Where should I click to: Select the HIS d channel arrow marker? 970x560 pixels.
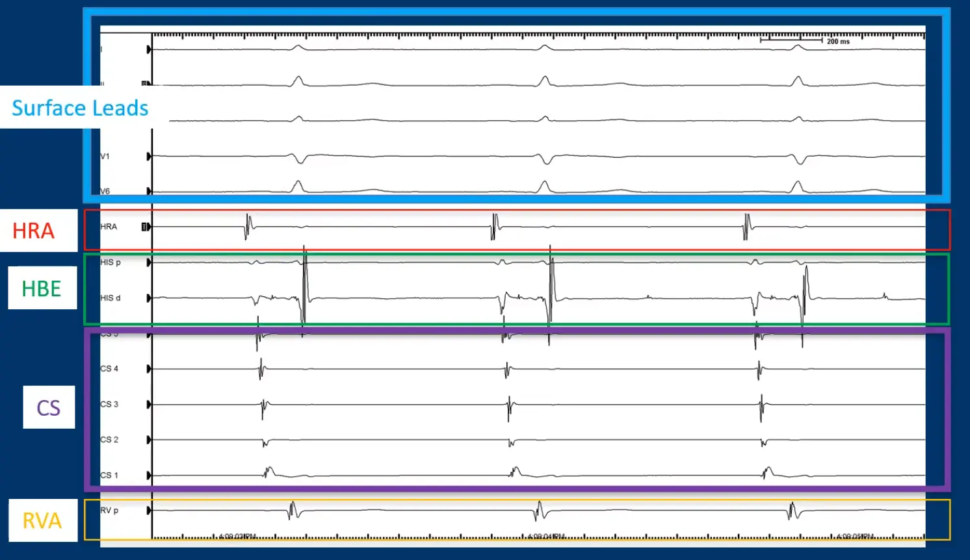click(149, 298)
